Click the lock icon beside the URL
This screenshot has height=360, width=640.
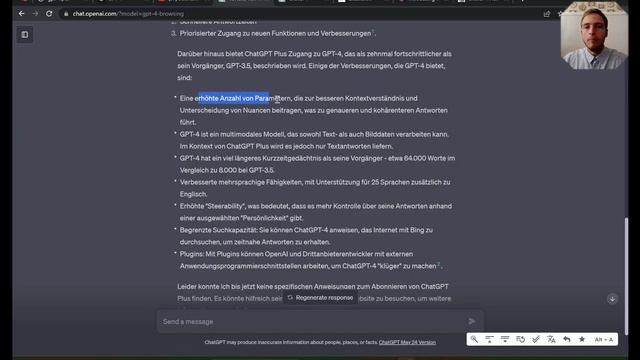[x=66, y=14]
